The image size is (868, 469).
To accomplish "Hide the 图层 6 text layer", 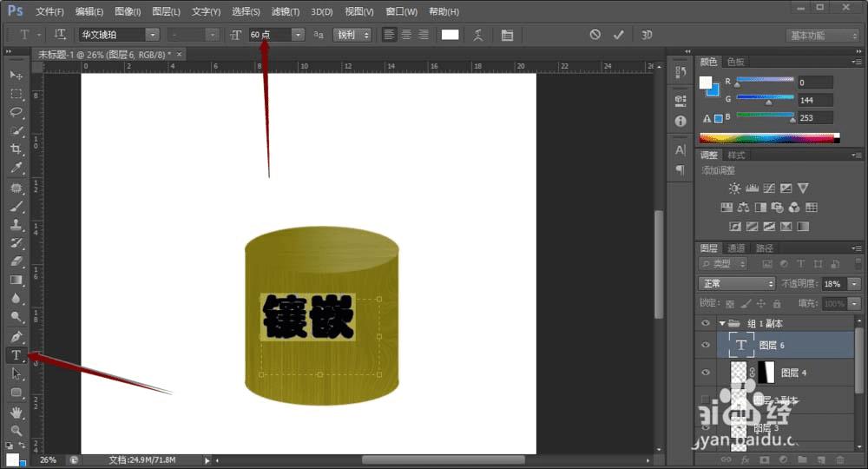I will pyautogui.click(x=705, y=345).
